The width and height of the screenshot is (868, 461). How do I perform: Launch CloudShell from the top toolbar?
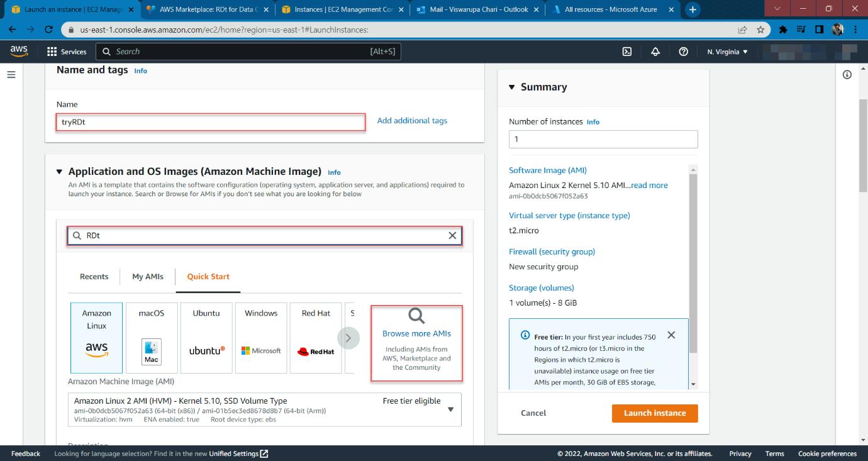tap(626, 52)
